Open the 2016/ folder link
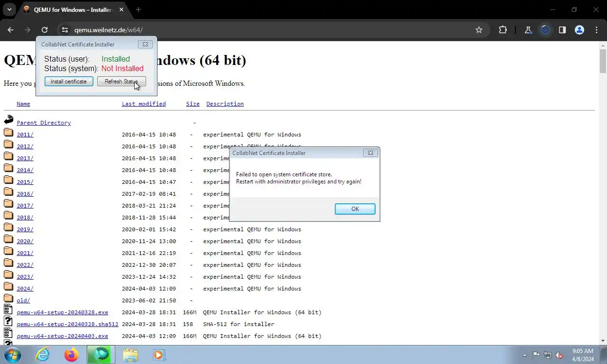 25,194
